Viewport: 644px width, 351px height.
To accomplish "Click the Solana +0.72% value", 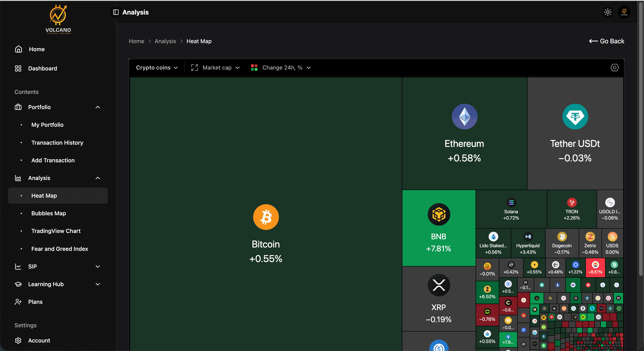I will pyautogui.click(x=511, y=218).
